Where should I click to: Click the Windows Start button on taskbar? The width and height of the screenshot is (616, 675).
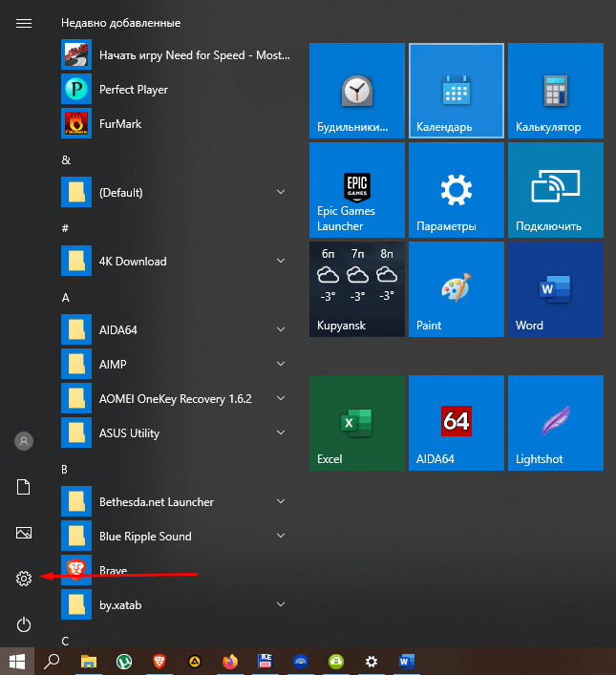(17, 662)
